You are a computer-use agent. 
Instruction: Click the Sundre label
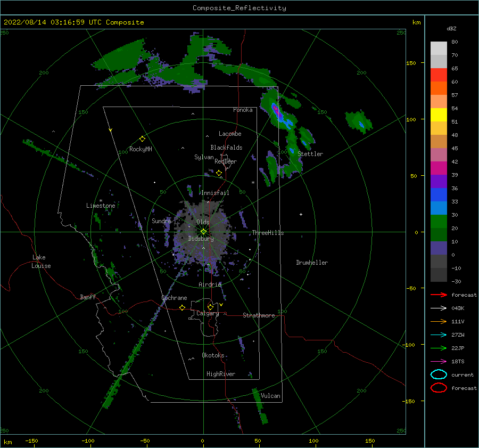pos(161,221)
